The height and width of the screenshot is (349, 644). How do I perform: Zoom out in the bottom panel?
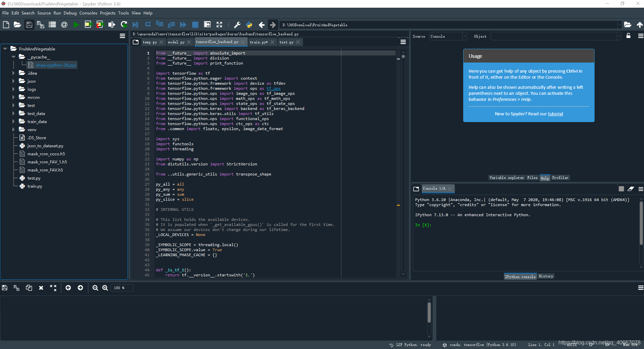coord(95,288)
